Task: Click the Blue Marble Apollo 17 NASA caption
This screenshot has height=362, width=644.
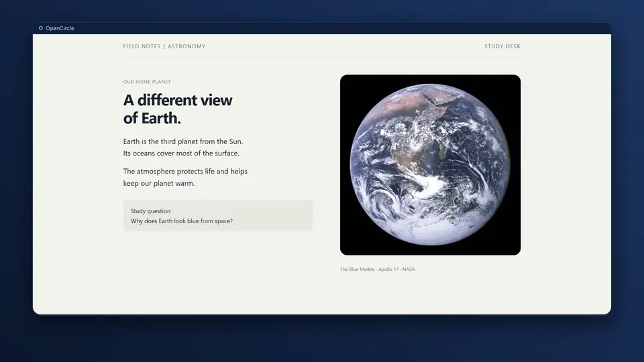Action: tap(378, 269)
